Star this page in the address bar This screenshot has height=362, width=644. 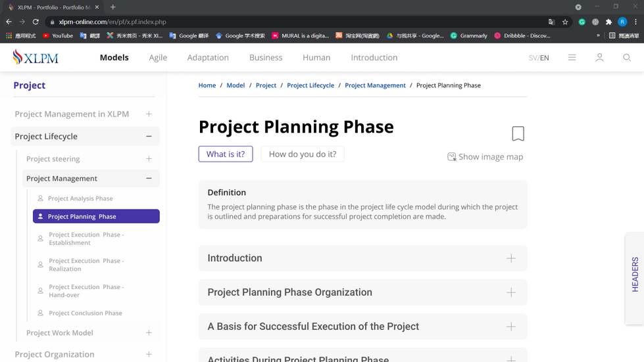pyautogui.click(x=565, y=22)
